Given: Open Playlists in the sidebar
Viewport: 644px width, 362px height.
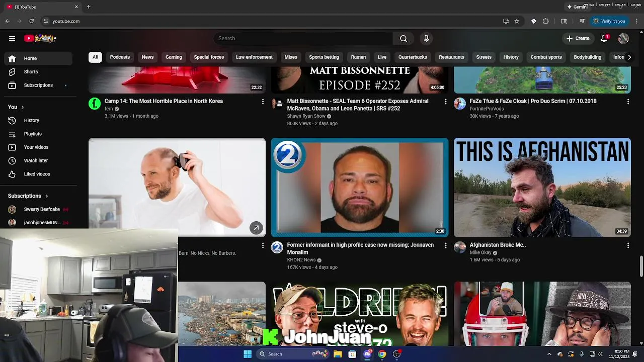Looking at the screenshot, I should tap(38, 134).
